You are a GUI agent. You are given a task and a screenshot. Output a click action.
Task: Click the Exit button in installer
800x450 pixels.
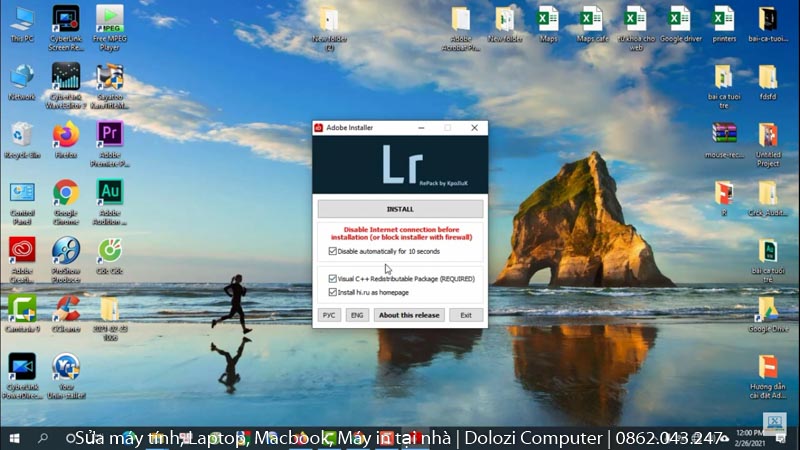coord(466,315)
